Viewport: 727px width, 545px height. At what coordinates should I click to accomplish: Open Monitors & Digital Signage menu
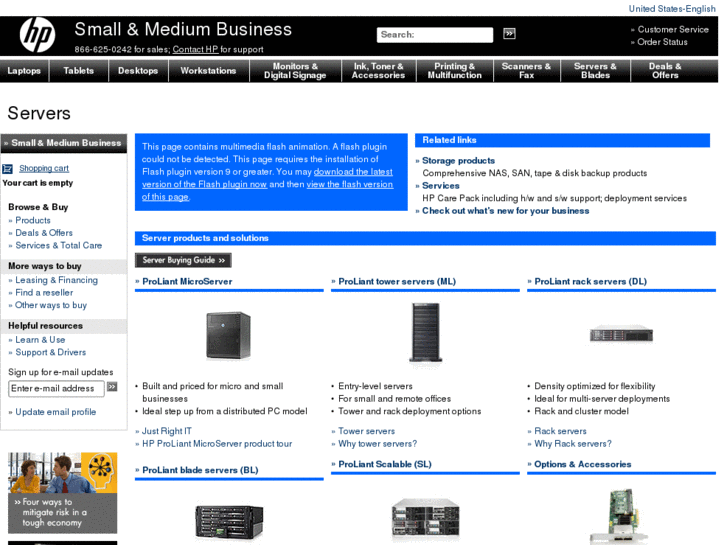[295, 71]
